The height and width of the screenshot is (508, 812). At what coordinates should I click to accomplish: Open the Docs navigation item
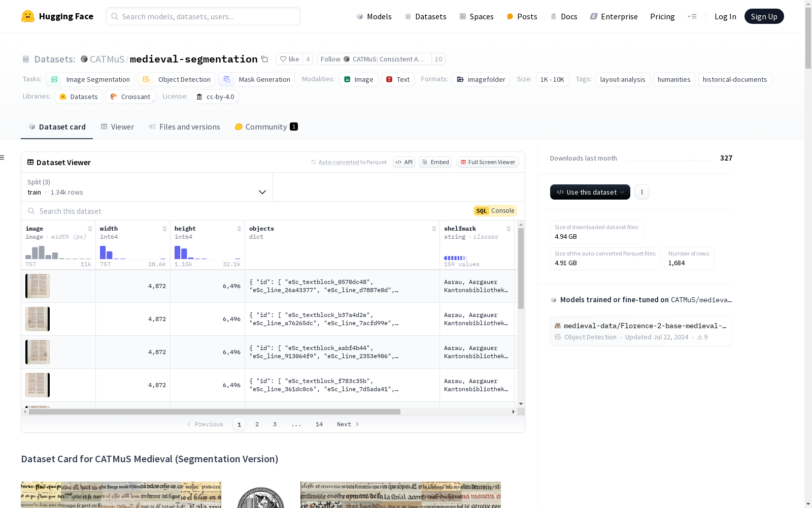pos(564,16)
